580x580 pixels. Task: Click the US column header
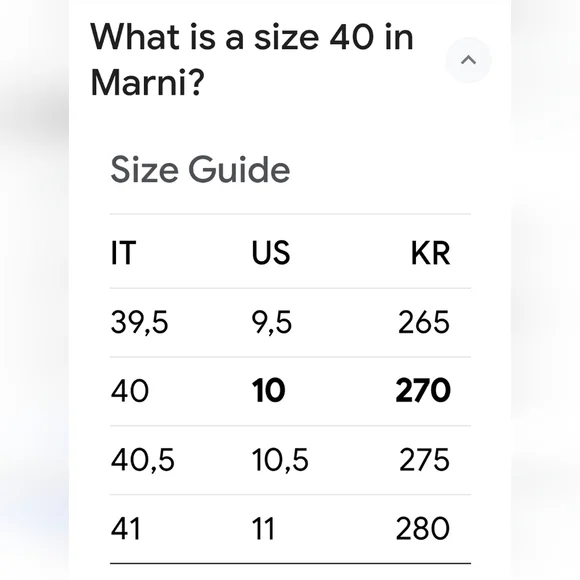point(271,253)
